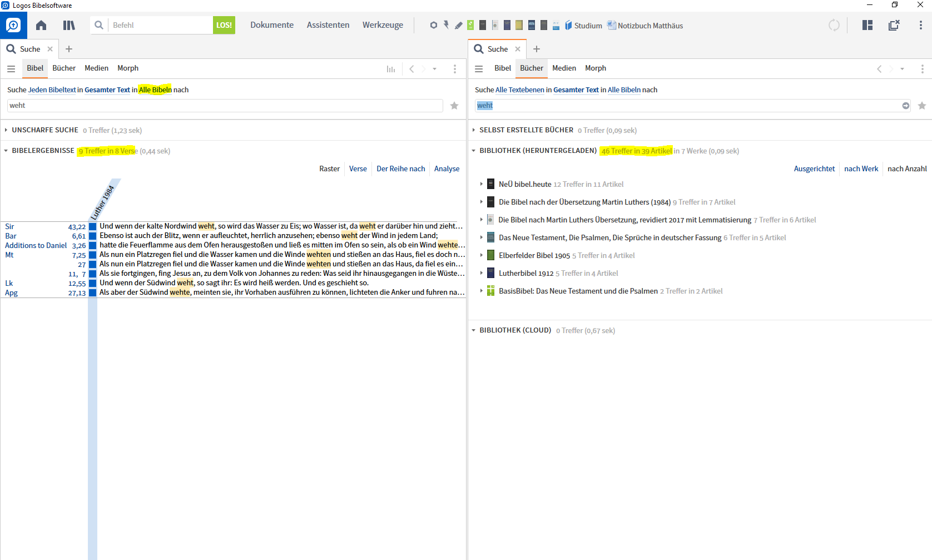The image size is (932, 560).
Task: Open the light blue and white book shortcut
Action: (556, 25)
